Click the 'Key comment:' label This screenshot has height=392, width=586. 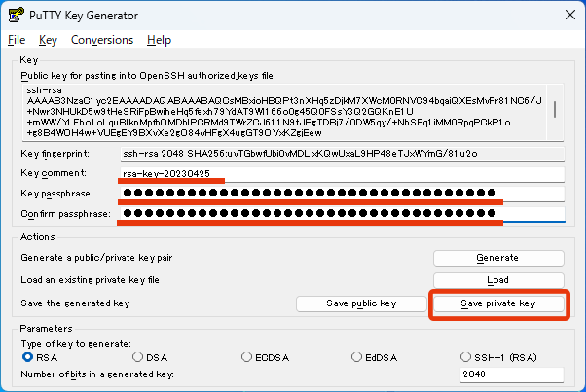(54, 173)
